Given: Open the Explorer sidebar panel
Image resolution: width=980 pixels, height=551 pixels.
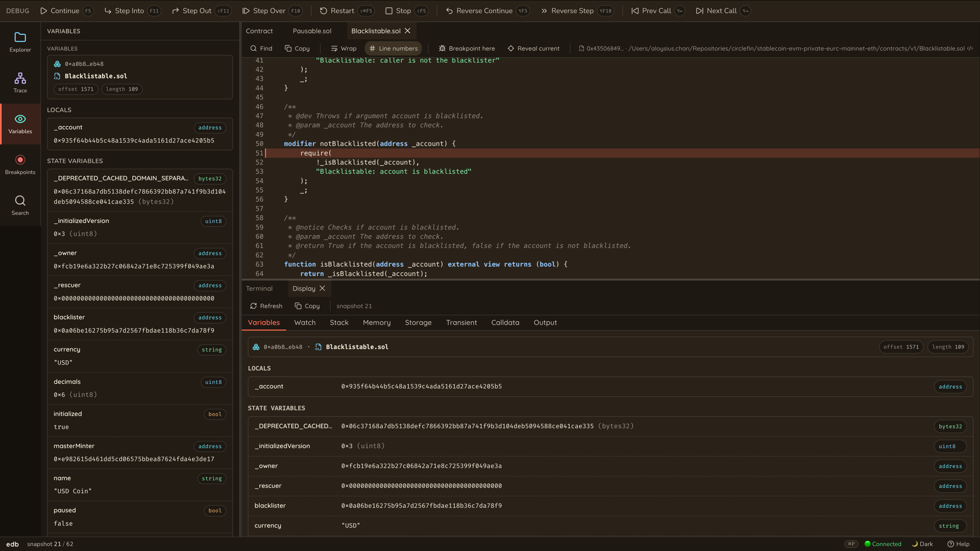Looking at the screenshot, I should pos(20,42).
